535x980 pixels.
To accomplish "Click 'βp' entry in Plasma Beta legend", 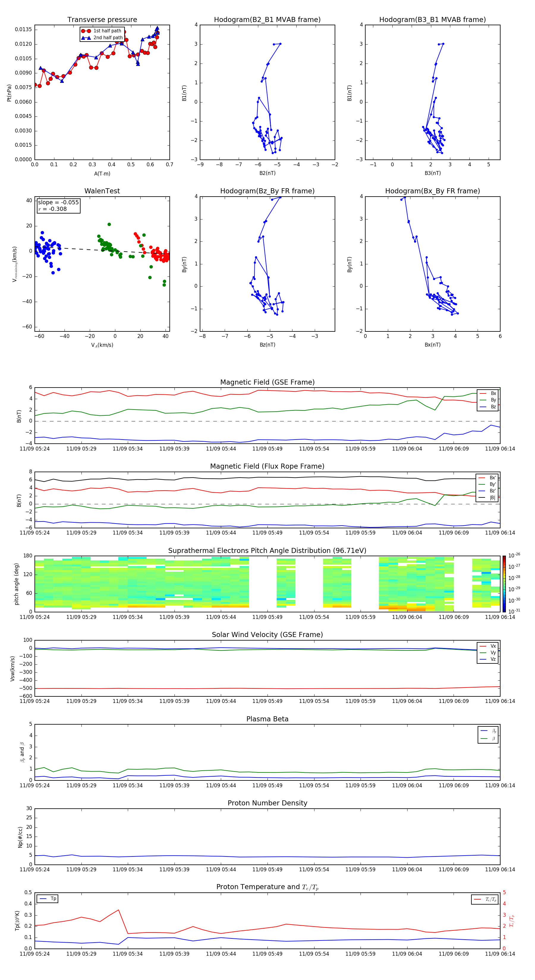I will pos(488,731).
